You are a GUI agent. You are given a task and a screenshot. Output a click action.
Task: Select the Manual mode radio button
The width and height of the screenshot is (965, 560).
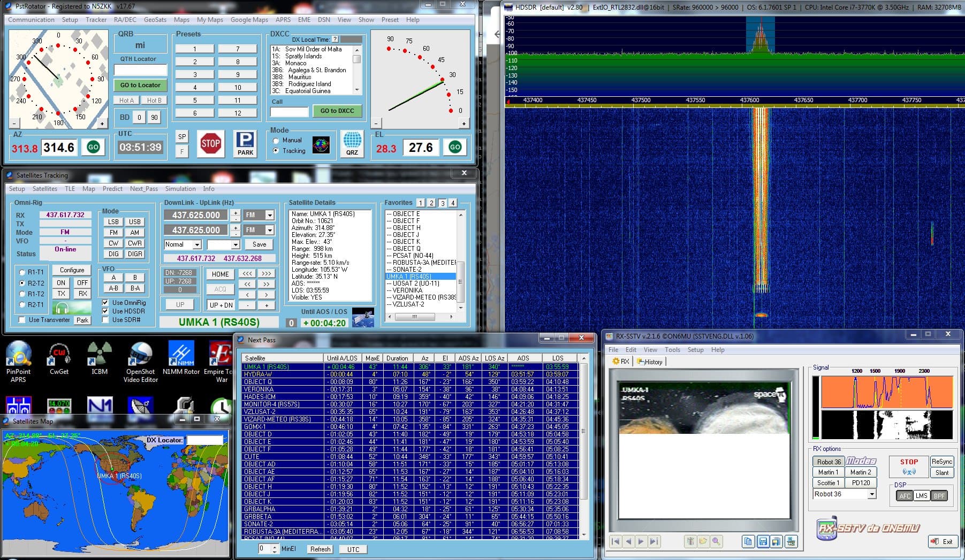(276, 140)
